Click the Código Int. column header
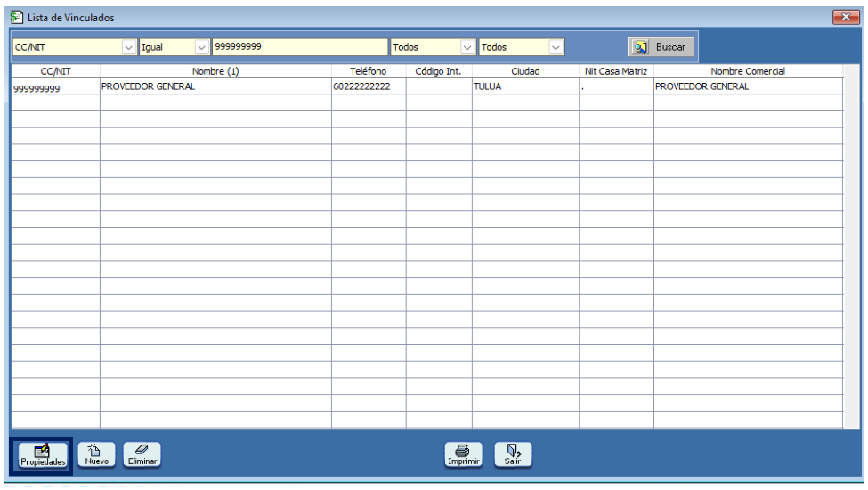Image resolution: width=868 pixels, height=490 pixels. 438,71
